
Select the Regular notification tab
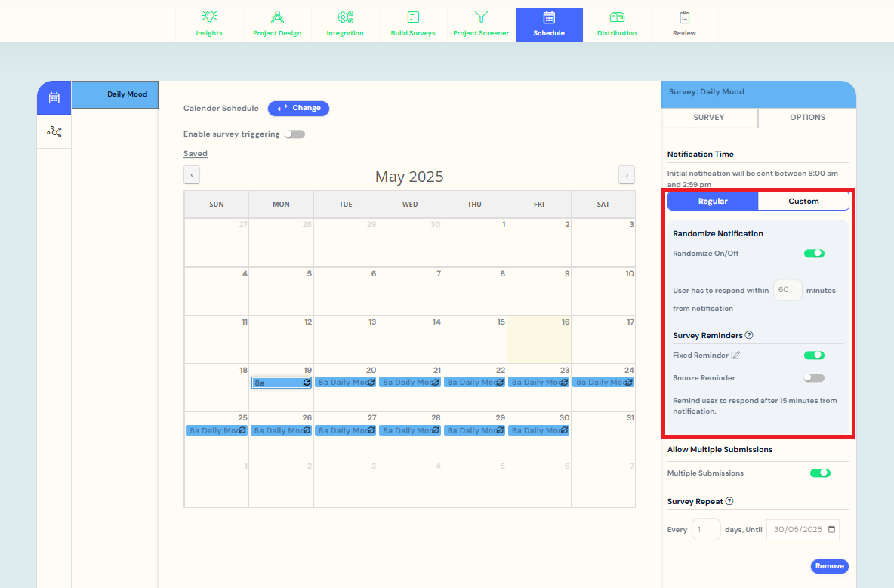tap(713, 201)
